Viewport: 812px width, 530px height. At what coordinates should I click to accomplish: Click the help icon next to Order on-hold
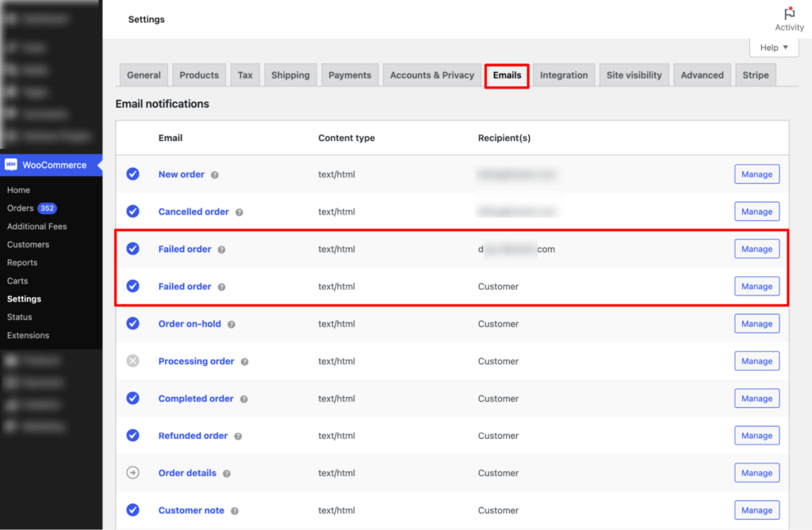pyautogui.click(x=230, y=323)
